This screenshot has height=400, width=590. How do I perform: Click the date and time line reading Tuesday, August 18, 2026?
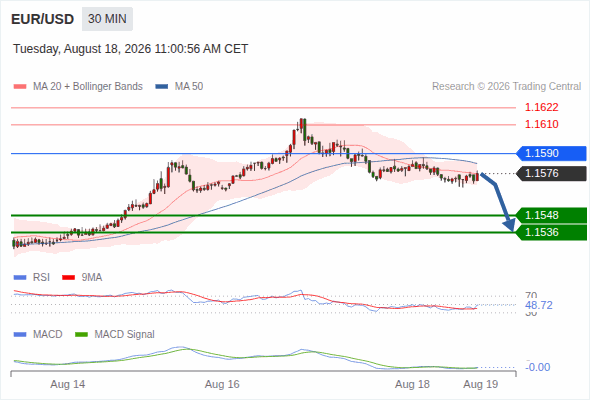131,49
